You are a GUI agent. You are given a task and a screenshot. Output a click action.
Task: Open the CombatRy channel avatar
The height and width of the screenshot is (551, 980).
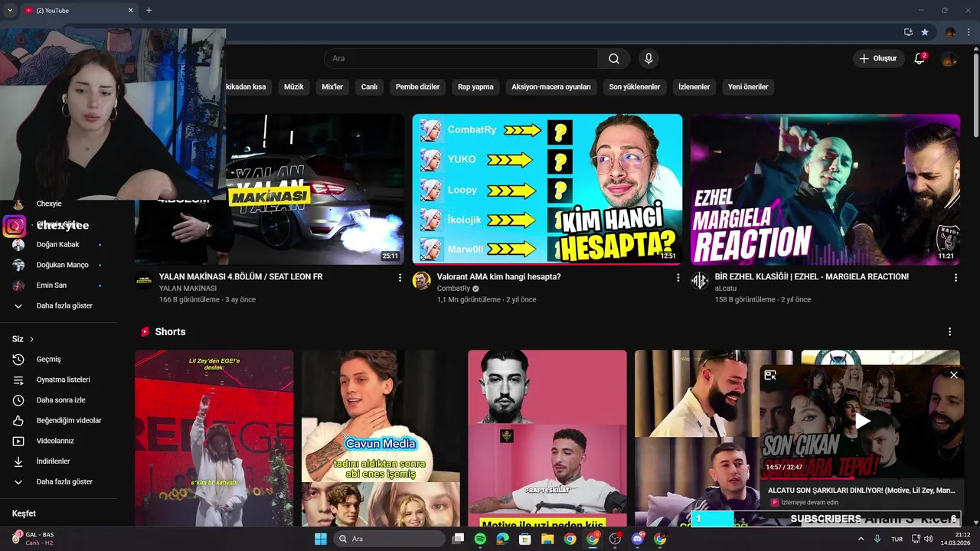click(x=421, y=281)
